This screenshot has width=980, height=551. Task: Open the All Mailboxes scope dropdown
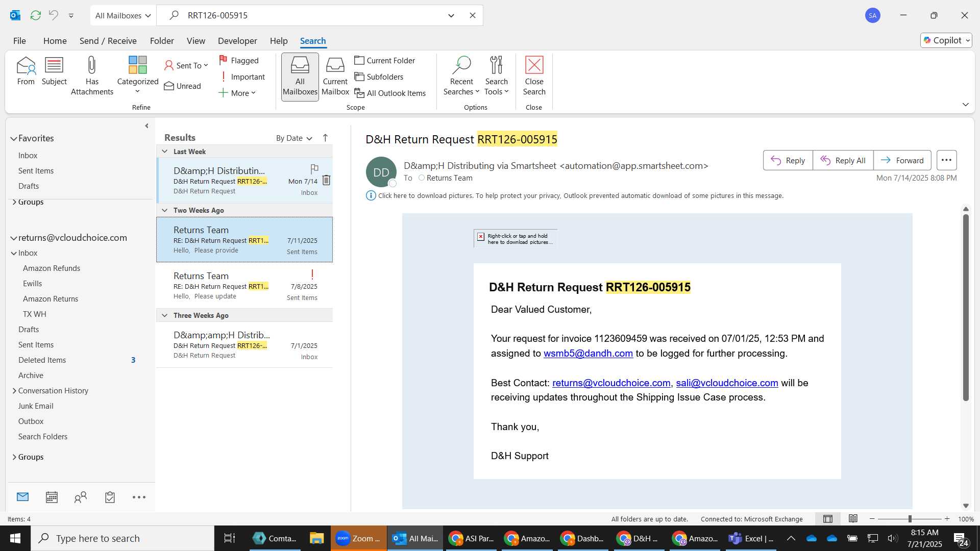(123, 15)
